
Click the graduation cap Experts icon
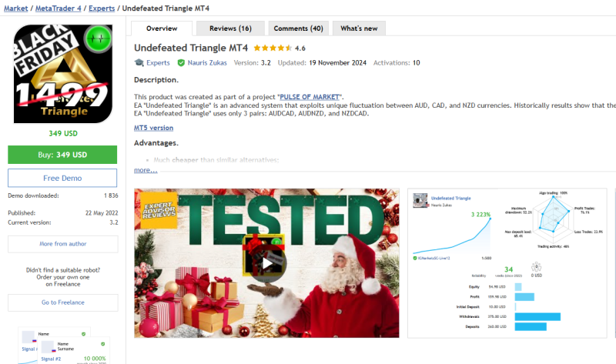139,63
